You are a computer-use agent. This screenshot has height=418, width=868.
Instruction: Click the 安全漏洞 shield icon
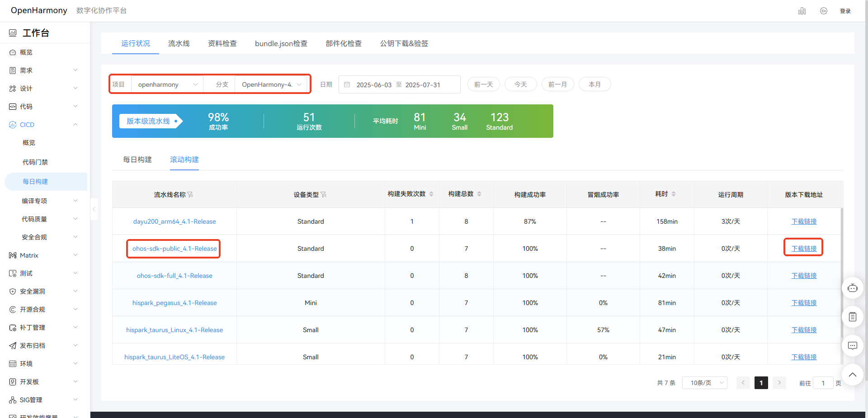point(13,291)
